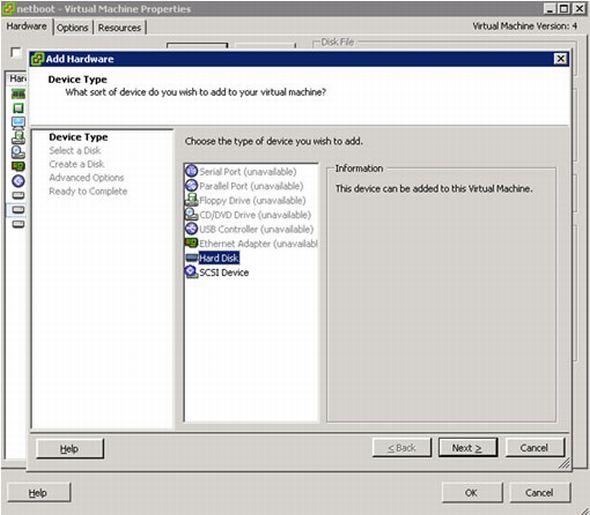The width and height of the screenshot is (590, 515).
Task: Click Cancel in Virtual Machine Properties window
Action: tap(539, 492)
